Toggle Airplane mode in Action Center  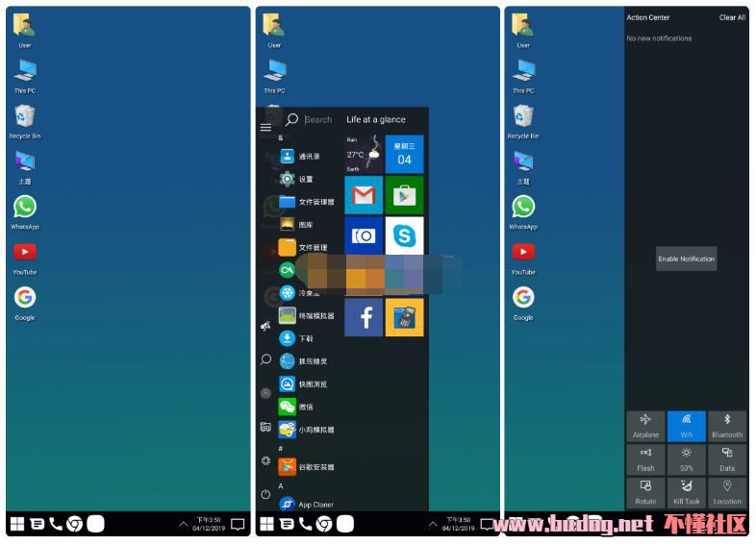click(645, 426)
